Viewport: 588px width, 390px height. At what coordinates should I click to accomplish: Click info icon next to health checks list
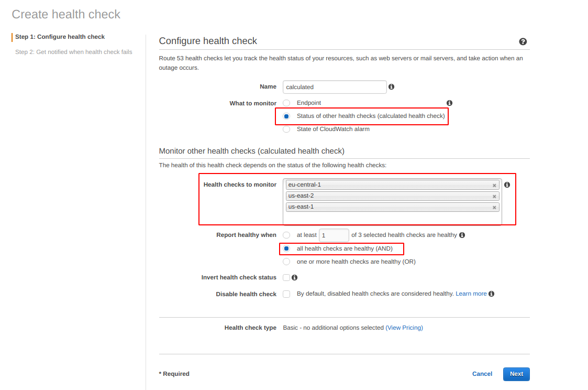click(x=507, y=185)
